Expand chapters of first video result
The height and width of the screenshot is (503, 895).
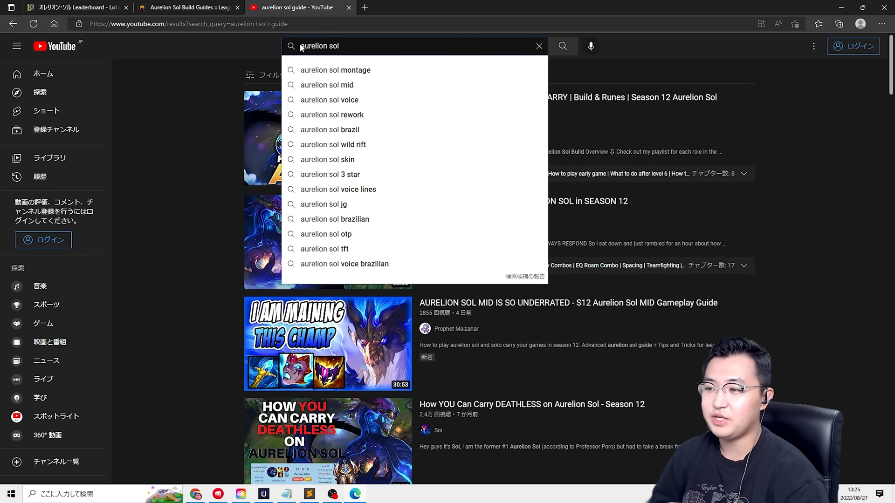[744, 174]
